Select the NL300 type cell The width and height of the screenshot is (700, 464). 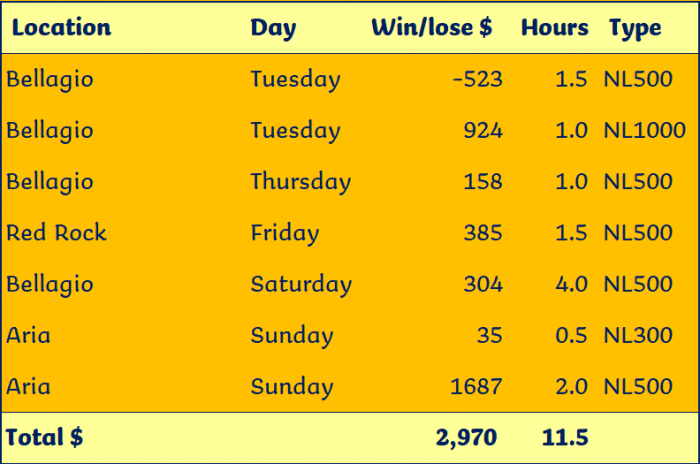pyautogui.click(x=638, y=335)
